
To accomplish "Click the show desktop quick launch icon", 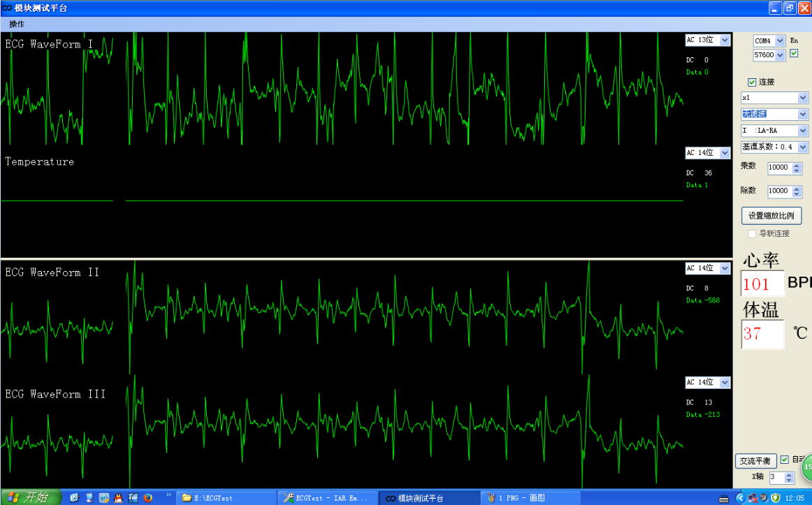I will click(x=103, y=498).
